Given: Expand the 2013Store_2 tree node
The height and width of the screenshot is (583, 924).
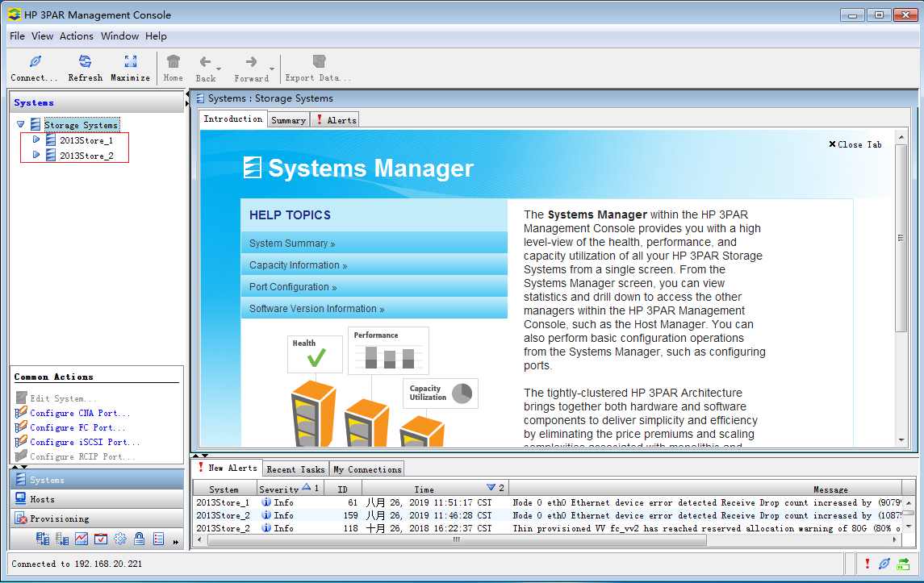Looking at the screenshot, I should tap(36, 155).
